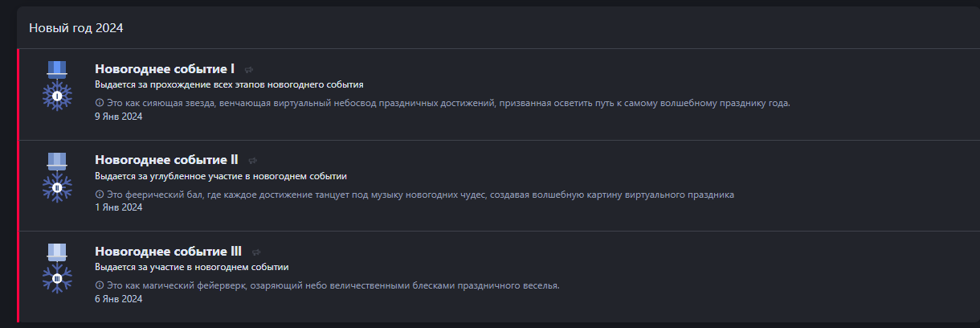Select the date '6 Янв 2024'
This screenshot has height=328, width=980.
point(118,299)
